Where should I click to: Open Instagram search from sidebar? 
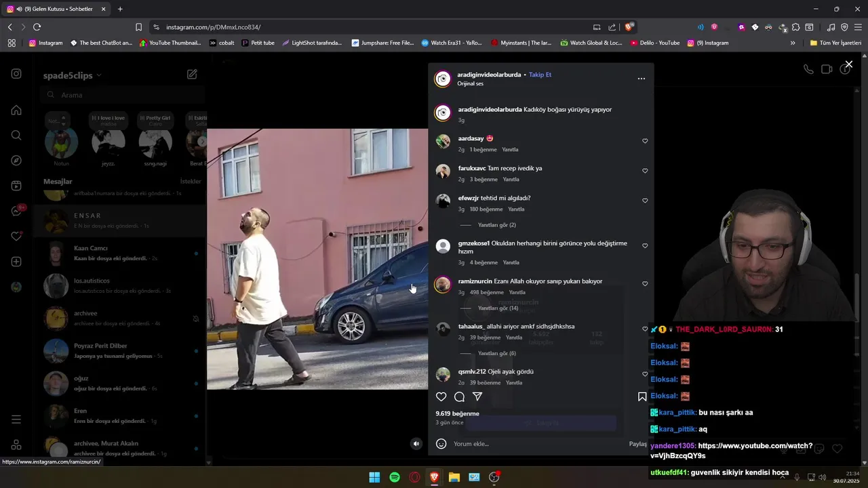(x=16, y=135)
